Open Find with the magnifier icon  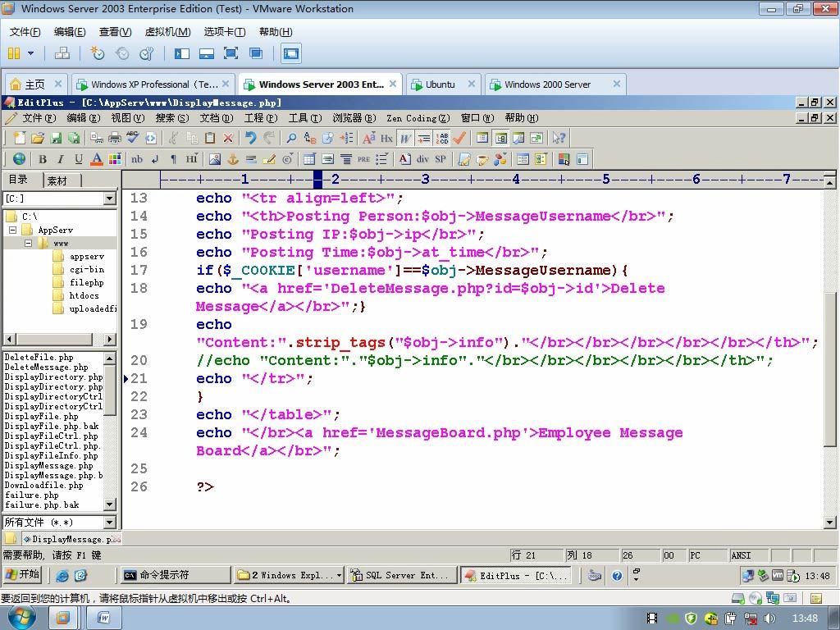coord(291,138)
